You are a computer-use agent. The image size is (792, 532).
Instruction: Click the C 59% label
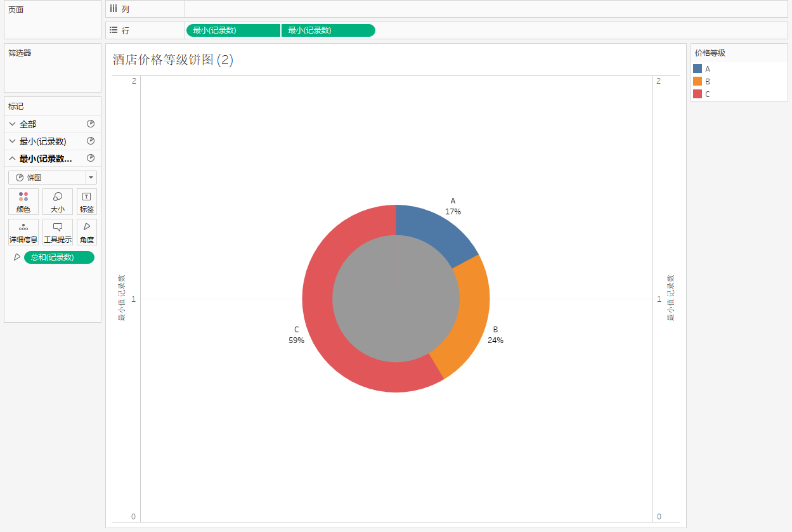point(296,335)
